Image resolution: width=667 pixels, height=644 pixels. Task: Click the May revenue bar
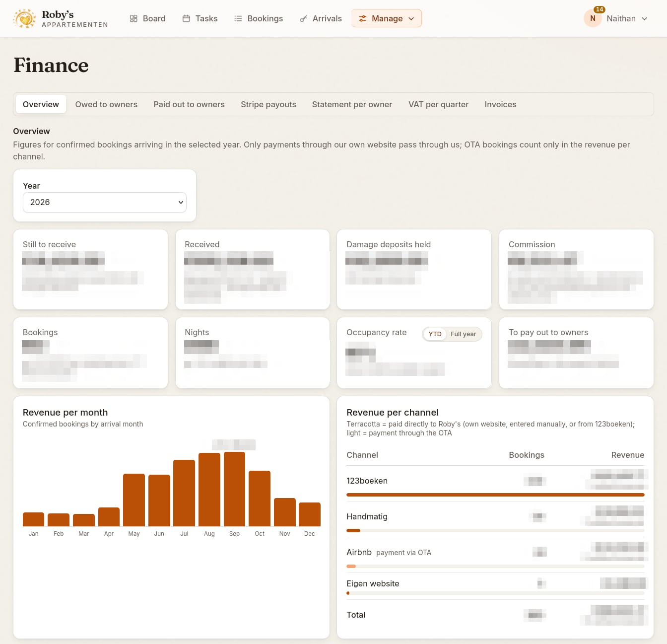point(134,500)
